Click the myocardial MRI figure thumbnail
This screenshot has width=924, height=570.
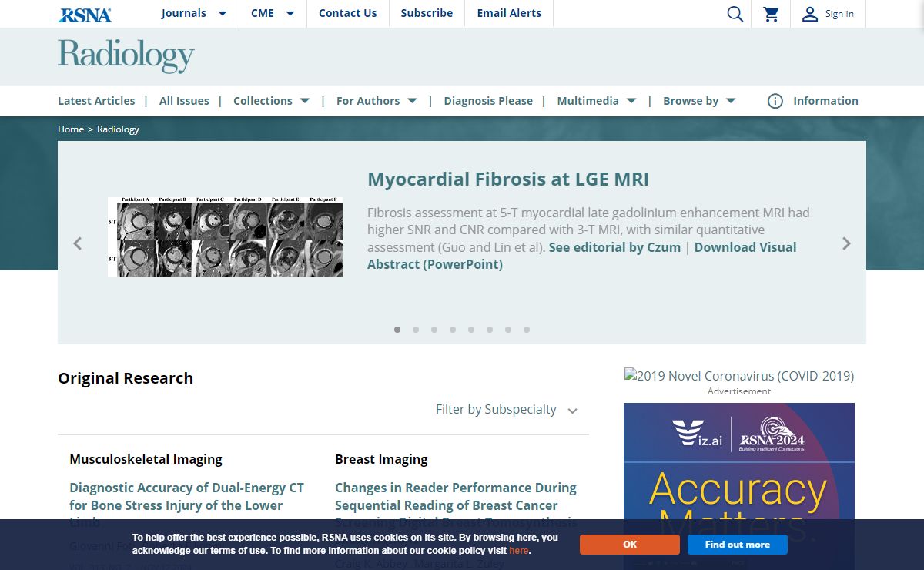225,237
